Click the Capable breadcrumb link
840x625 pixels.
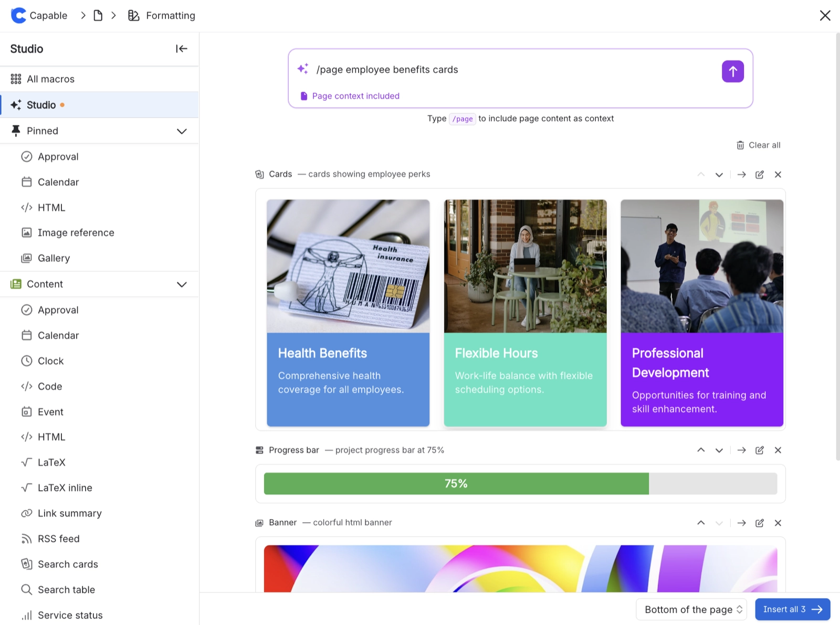click(x=48, y=16)
